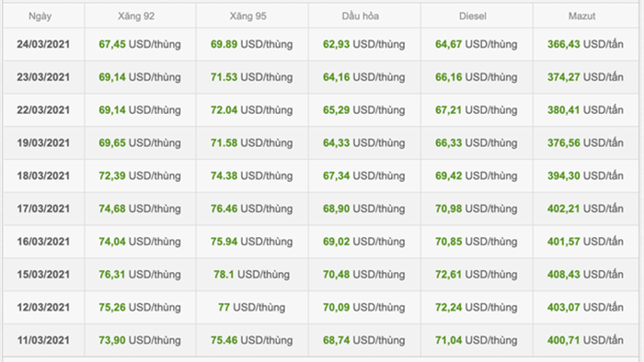The width and height of the screenshot is (644, 362).
Task: Click the 78.1 USD/thùng Xăng 95 cell
Action: (x=251, y=275)
